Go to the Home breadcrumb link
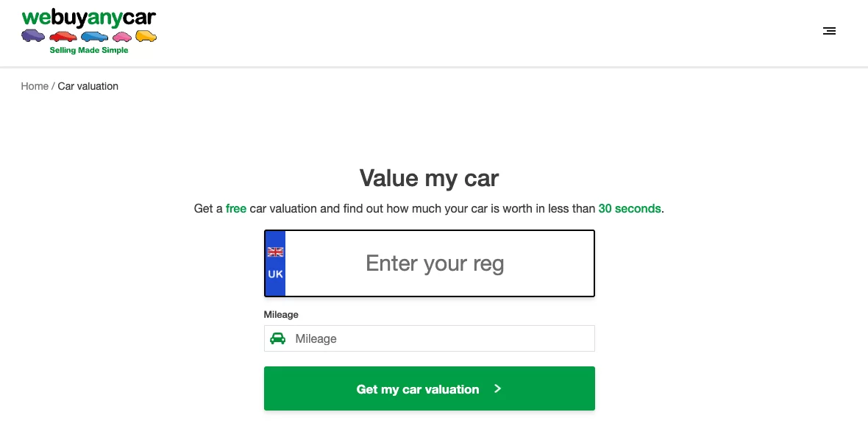 click(x=35, y=86)
